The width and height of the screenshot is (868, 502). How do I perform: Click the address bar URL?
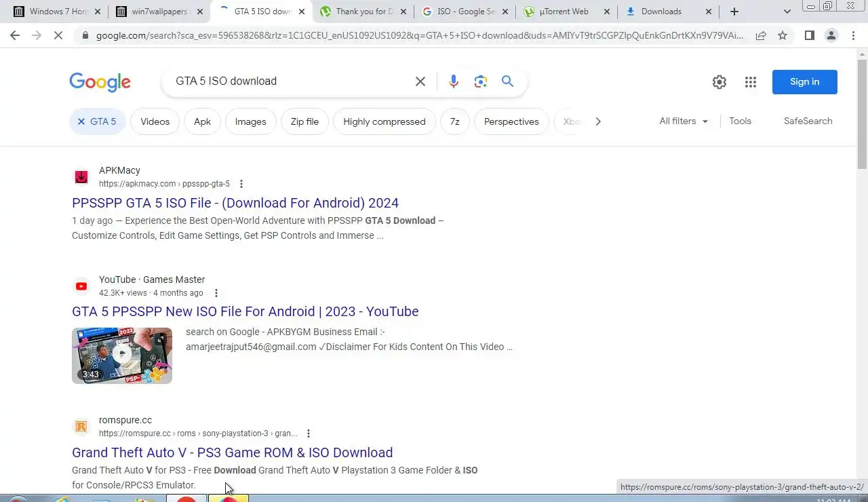419,35
